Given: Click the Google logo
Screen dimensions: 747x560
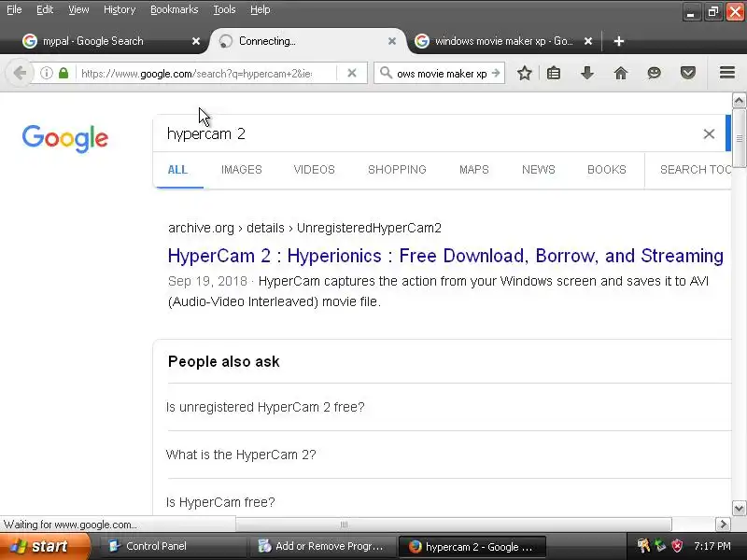Looking at the screenshot, I should click(x=65, y=138).
